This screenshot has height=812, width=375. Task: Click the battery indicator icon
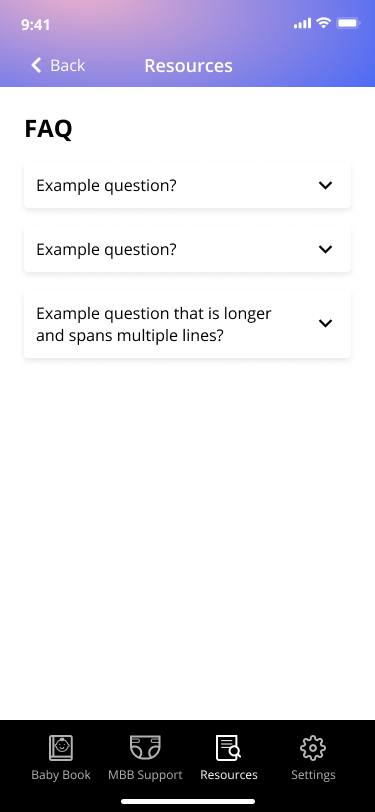348,23
